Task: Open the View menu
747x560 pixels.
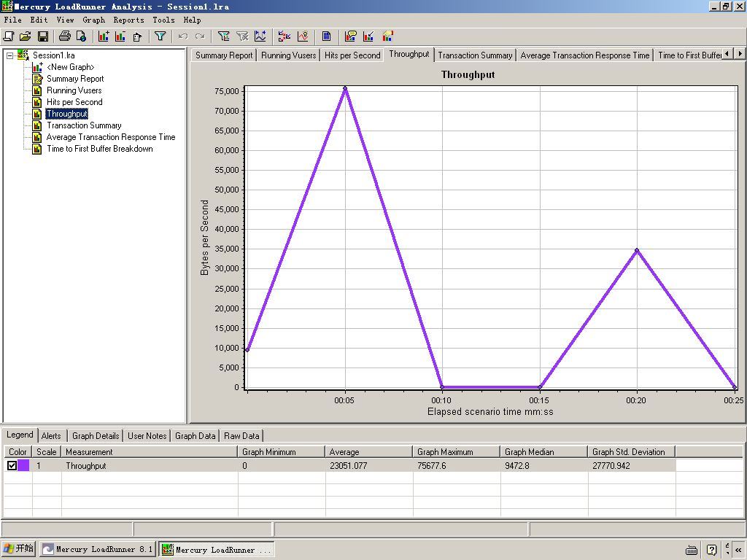Action: 65,20
